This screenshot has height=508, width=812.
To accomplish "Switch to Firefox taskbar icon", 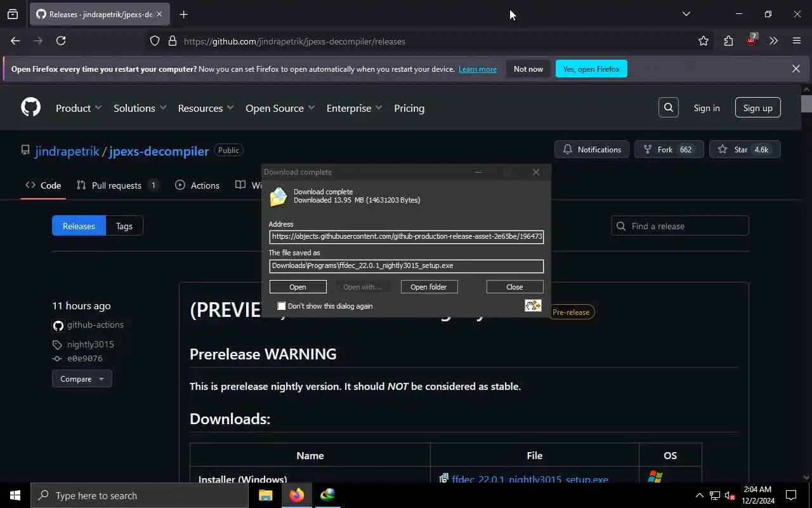I will (x=297, y=495).
